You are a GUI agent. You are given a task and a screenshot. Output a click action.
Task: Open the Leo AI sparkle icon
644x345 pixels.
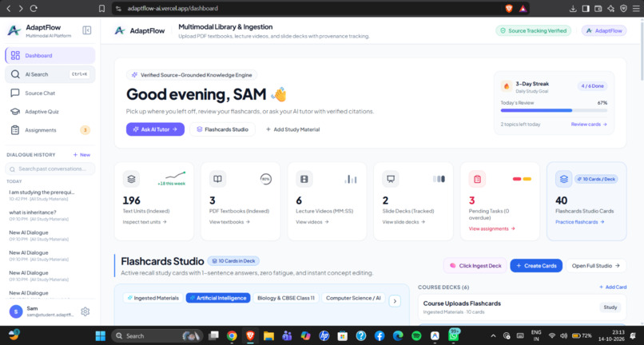[x=610, y=8]
